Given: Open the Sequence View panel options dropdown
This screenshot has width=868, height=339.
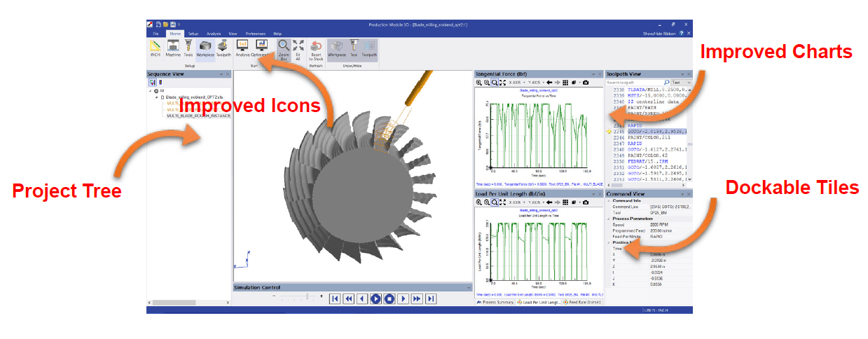Looking at the screenshot, I should click(221, 74).
